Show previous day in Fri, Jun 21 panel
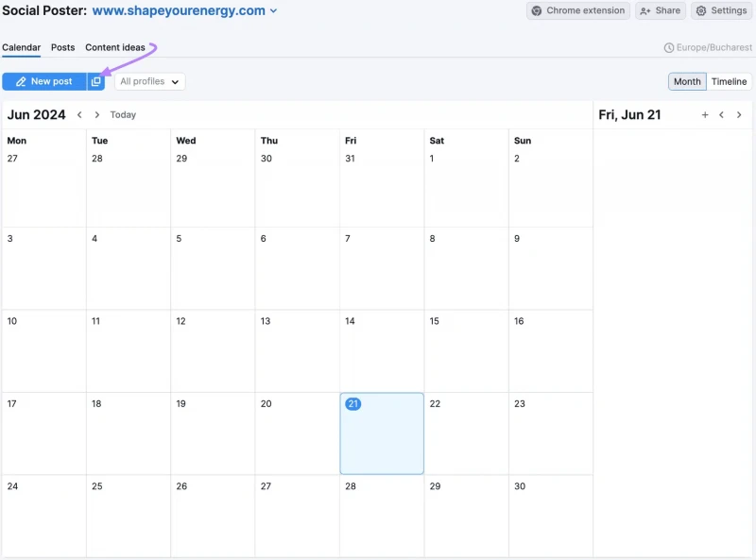The width and height of the screenshot is (756, 560). point(721,114)
